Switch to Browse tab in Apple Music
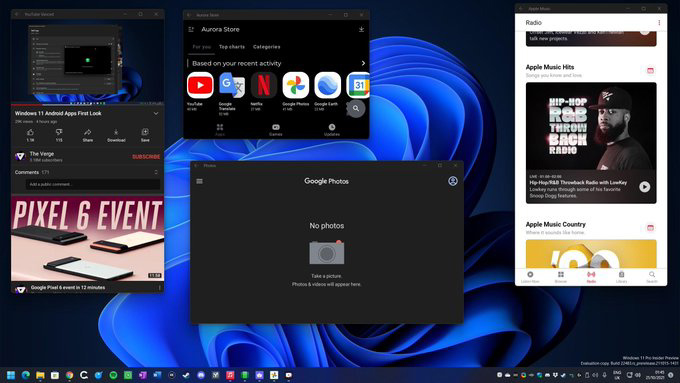Viewport: 680px width, 383px height. coord(561,278)
